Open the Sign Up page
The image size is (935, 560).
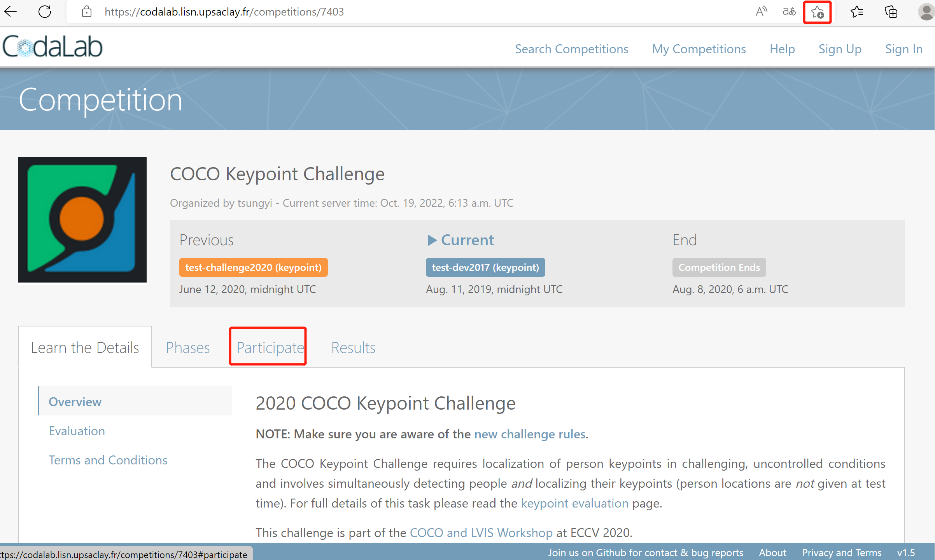click(840, 49)
